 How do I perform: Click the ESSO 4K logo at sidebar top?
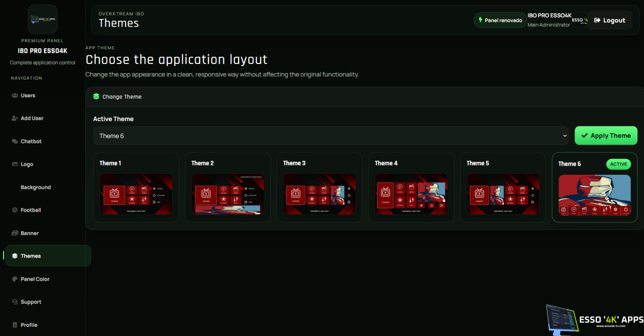point(42,19)
